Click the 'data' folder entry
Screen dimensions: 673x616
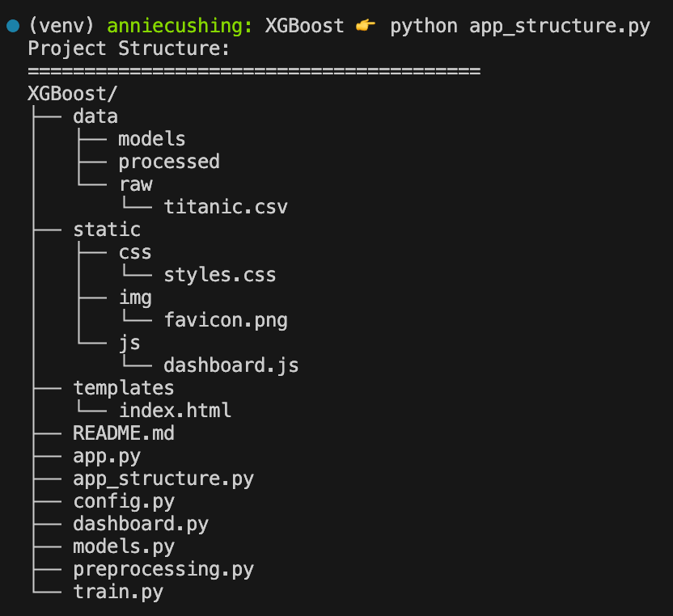coord(95,116)
